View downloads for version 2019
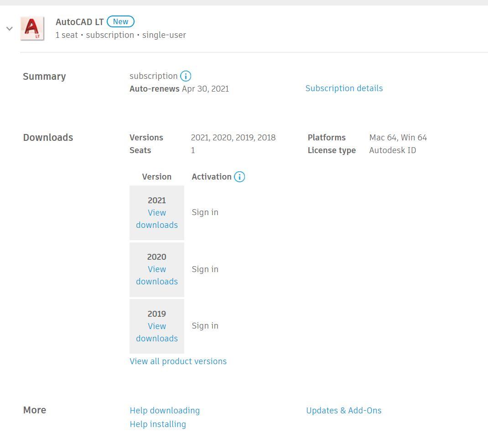Image resolution: width=488 pixels, height=448 pixels. [x=156, y=332]
